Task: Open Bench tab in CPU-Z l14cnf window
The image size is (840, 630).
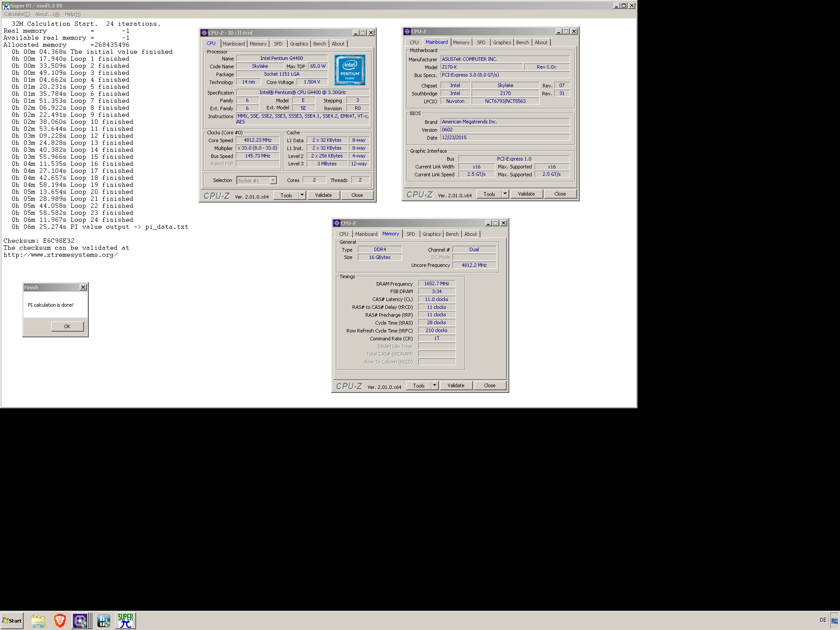Action: coord(320,44)
